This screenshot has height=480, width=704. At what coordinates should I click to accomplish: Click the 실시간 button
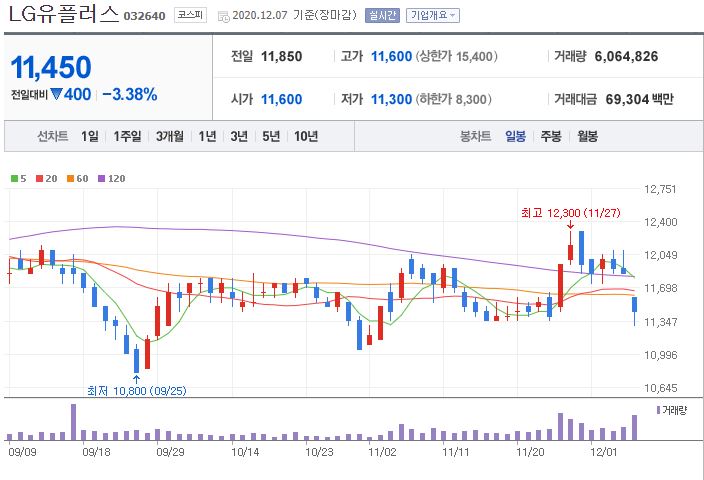(x=382, y=16)
